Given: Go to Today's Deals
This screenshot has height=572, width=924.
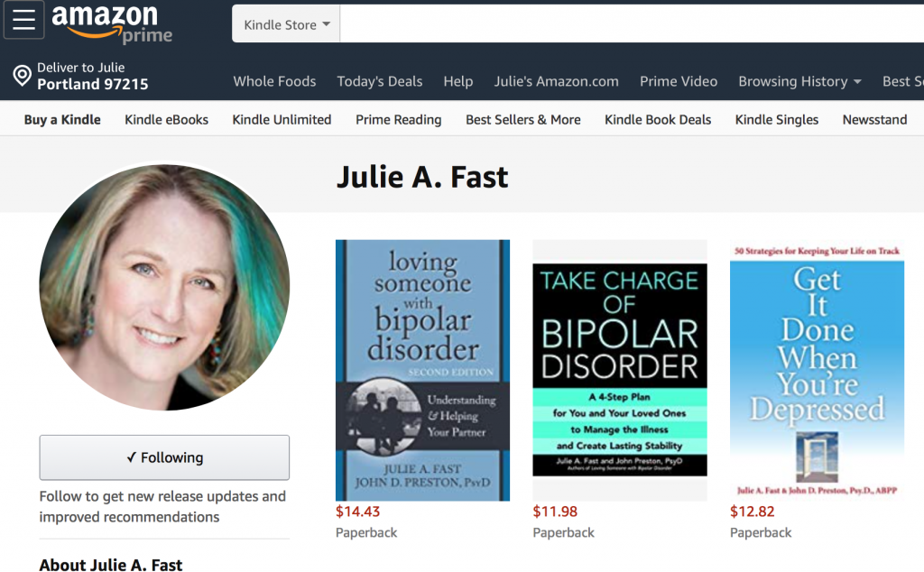Looking at the screenshot, I should click(x=380, y=81).
